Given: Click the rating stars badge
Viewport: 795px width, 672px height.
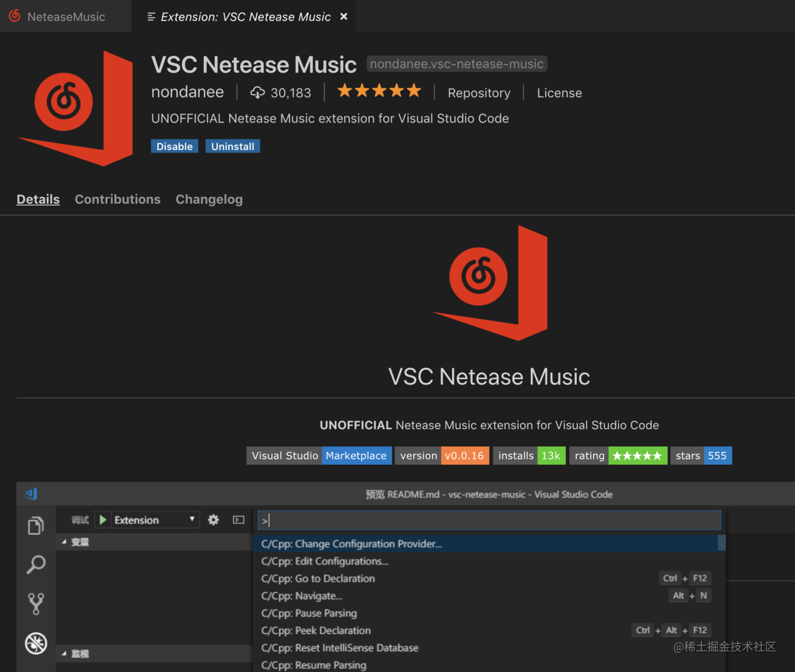Looking at the screenshot, I should coord(618,455).
